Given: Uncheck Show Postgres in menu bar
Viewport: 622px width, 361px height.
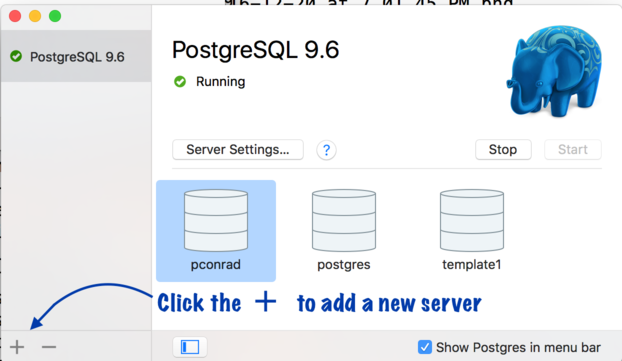Looking at the screenshot, I should click(425, 347).
